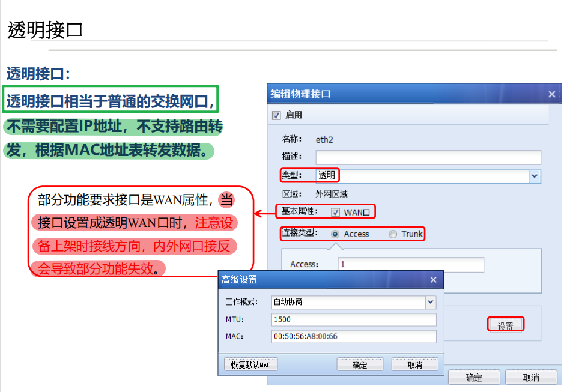Image resolution: width=570 pixels, height=392 pixels.
Task: Confirm 编辑物理接口 dialog with 确定
Action: [x=474, y=377]
